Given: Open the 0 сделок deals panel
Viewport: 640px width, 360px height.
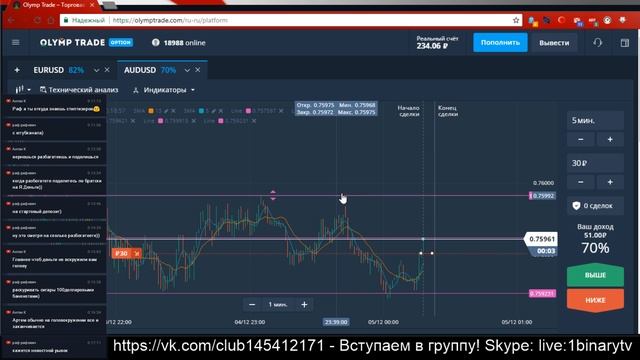Looking at the screenshot, I should click(595, 206).
